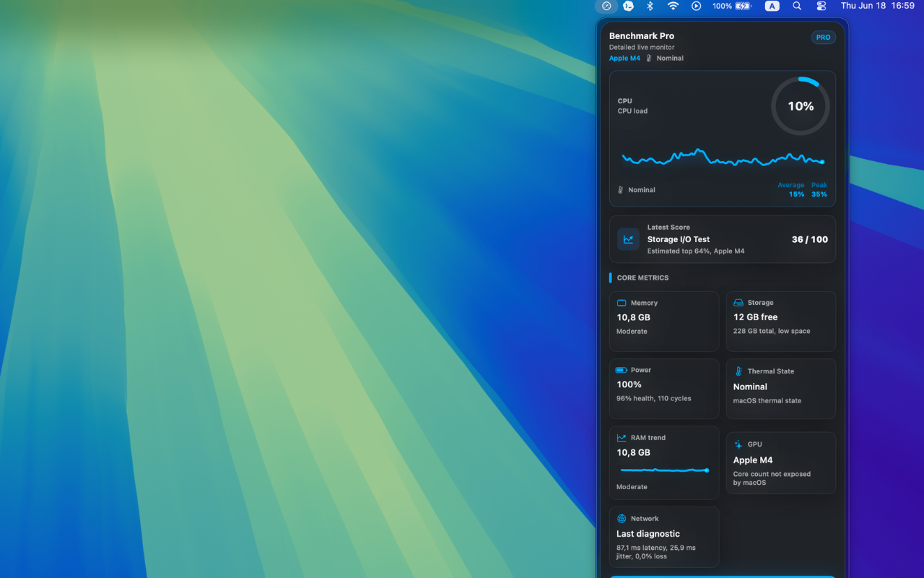The width and height of the screenshot is (924, 578).
Task: Open the terminal-prompt bubble menu bar icon
Action: pos(629,6)
